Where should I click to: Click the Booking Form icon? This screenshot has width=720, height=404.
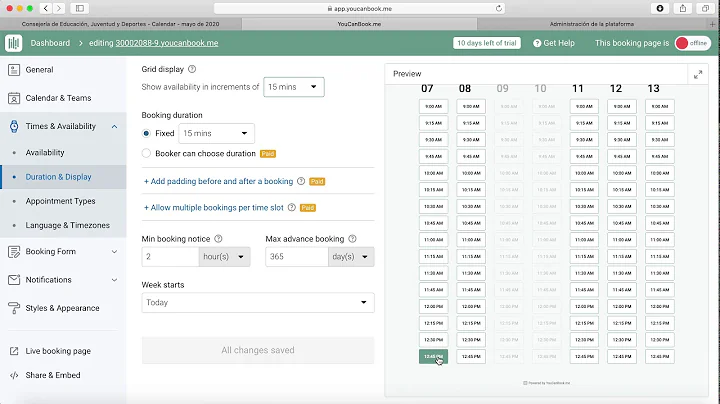(14, 252)
